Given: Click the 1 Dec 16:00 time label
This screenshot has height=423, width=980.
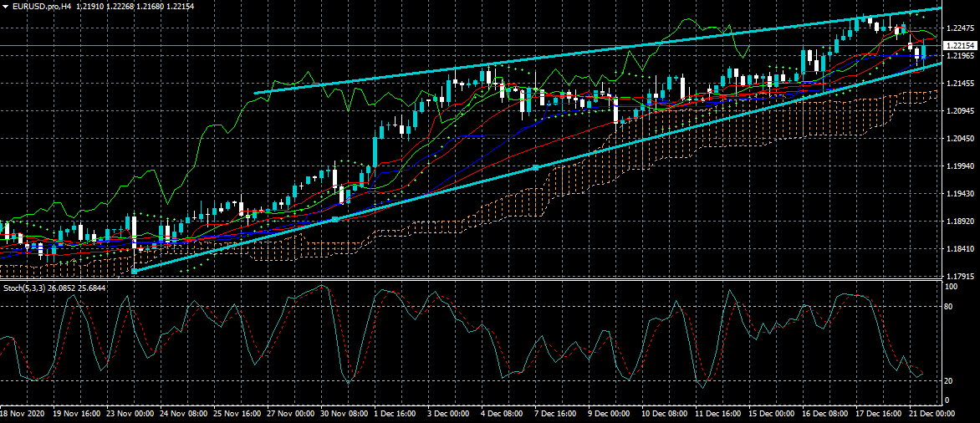Looking at the screenshot, I should coord(396,414).
